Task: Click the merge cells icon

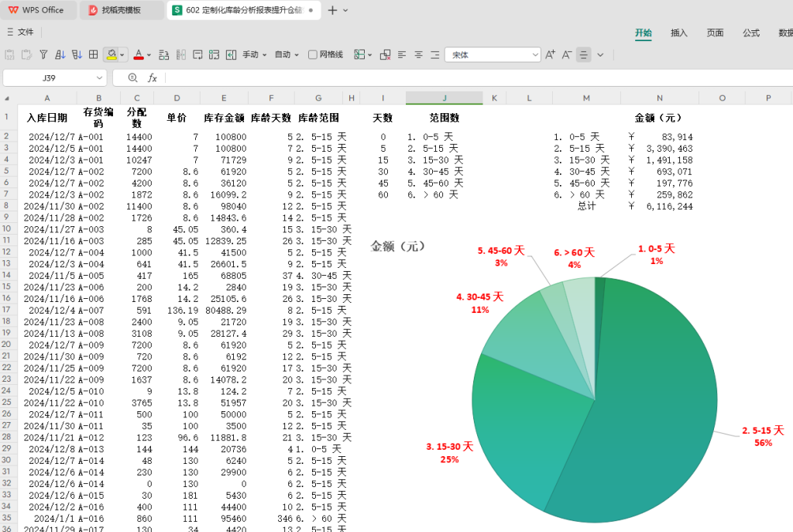Action: click(215, 55)
